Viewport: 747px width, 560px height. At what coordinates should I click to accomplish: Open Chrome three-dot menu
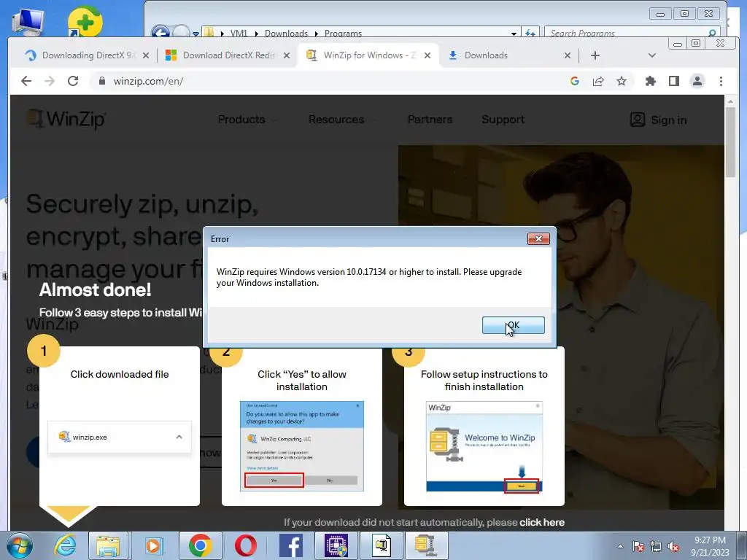pyautogui.click(x=721, y=81)
